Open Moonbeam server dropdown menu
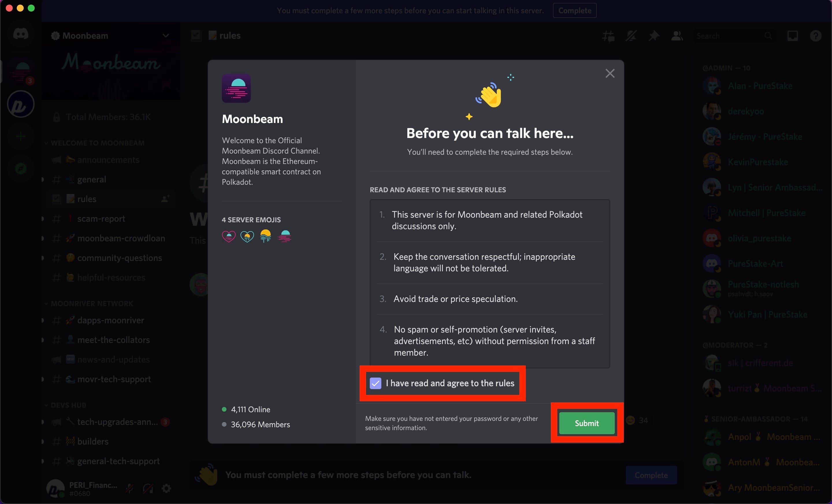Image resolution: width=832 pixels, height=504 pixels. click(x=166, y=36)
